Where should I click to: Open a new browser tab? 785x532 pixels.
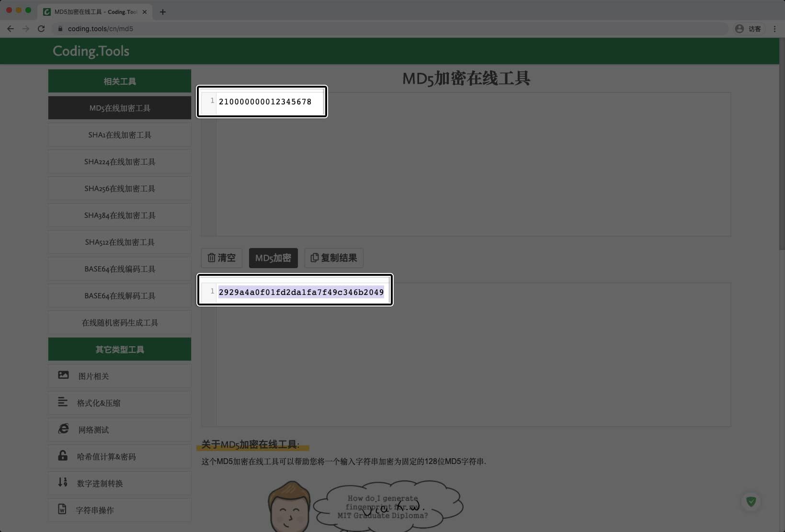click(x=162, y=11)
